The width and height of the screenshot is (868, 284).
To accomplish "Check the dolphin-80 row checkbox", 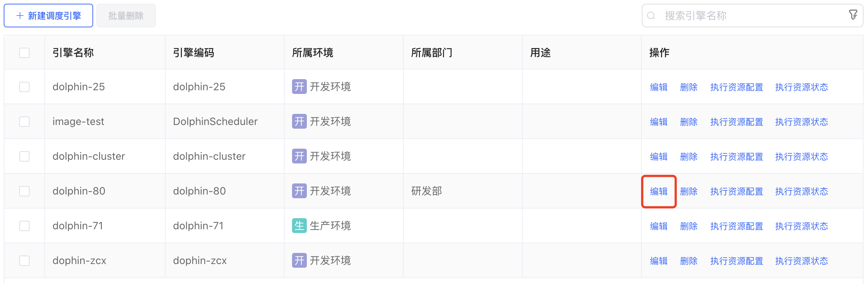I will click(24, 191).
